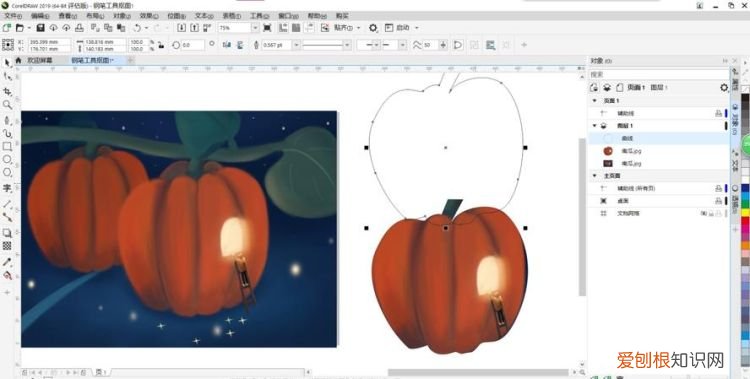Image resolution: width=750 pixels, height=379 pixels.
Task: Click the Export icon
Action: (x=194, y=28)
